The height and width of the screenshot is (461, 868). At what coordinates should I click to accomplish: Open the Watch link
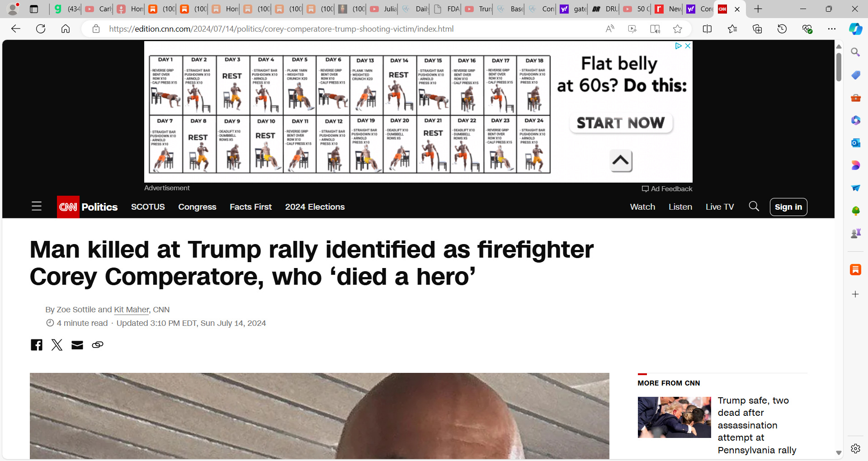(642, 207)
